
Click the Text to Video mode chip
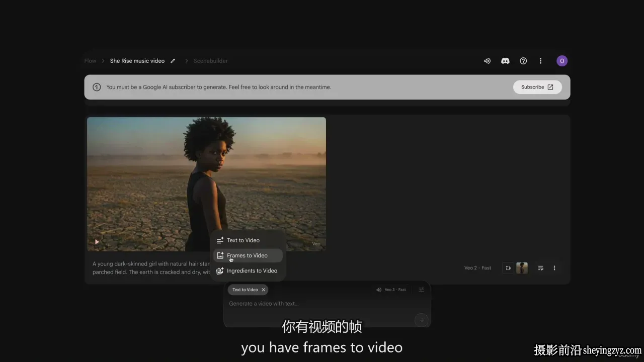point(248,290)
